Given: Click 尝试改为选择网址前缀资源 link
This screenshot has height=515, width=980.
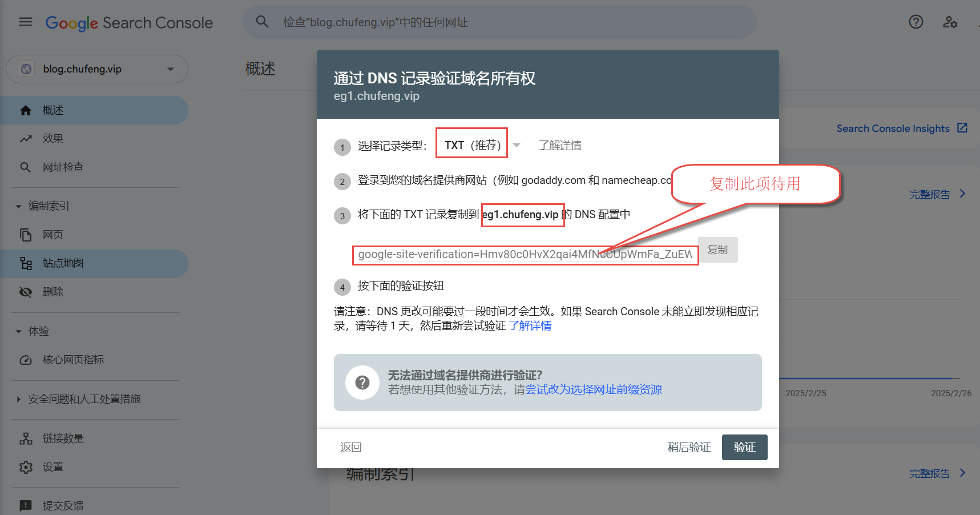Looking at the screenshot, I should pyautogui.click(x=594, y=389).
